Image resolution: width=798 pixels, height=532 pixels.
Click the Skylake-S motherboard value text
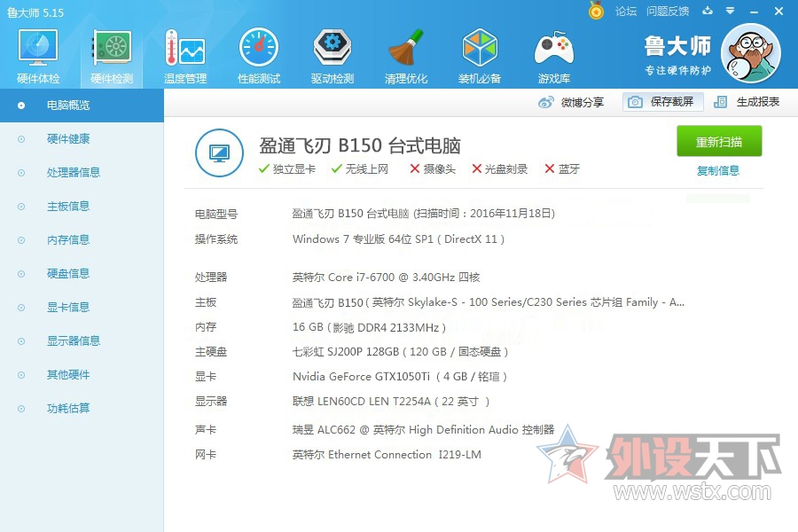point(489,302)
